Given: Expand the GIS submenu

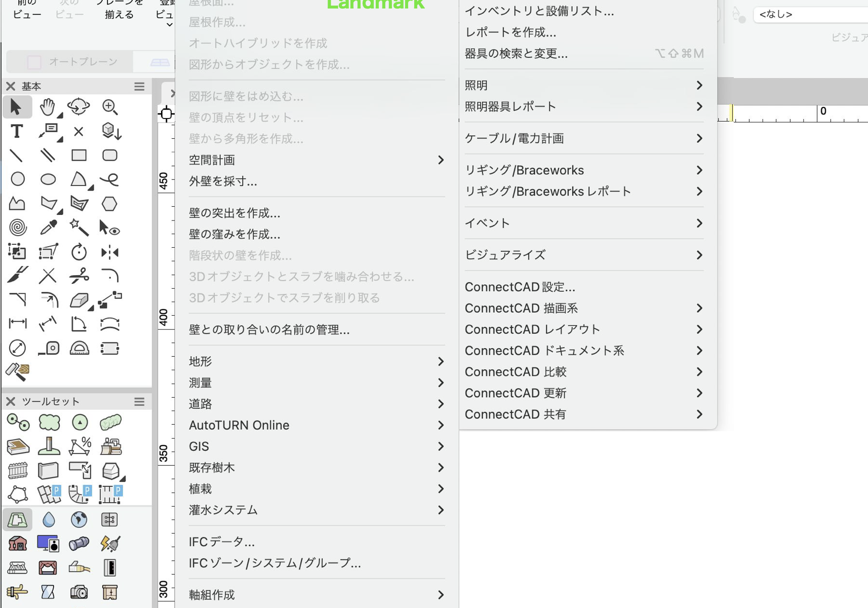Looking at the screenshot, I should tap(317, 447).
